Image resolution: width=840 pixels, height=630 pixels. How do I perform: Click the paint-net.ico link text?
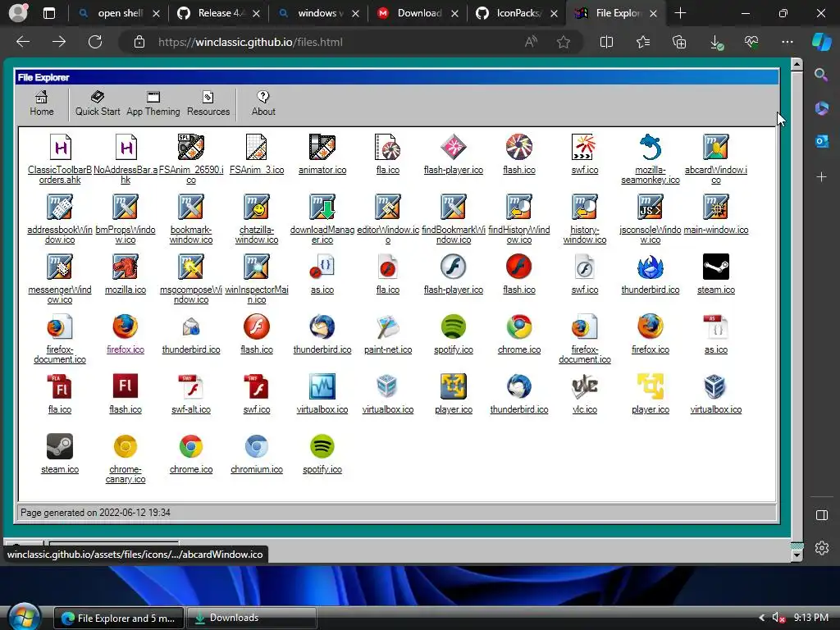[388, 349]
